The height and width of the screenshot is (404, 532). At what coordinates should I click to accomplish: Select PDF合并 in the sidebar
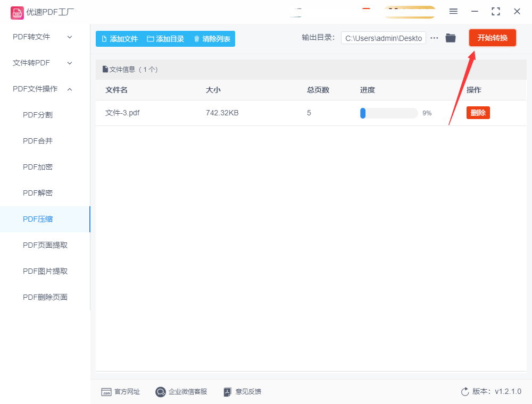coord(45,141)
